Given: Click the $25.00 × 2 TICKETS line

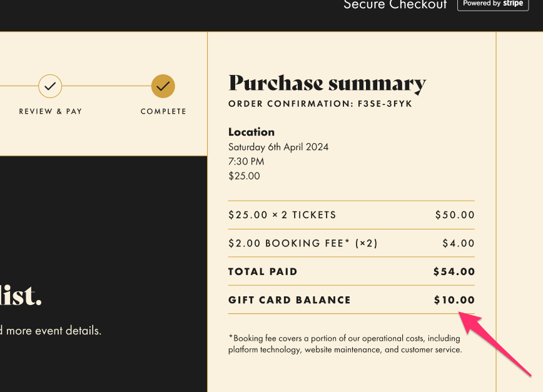Looking at the screenshot, I should [282, 215].
